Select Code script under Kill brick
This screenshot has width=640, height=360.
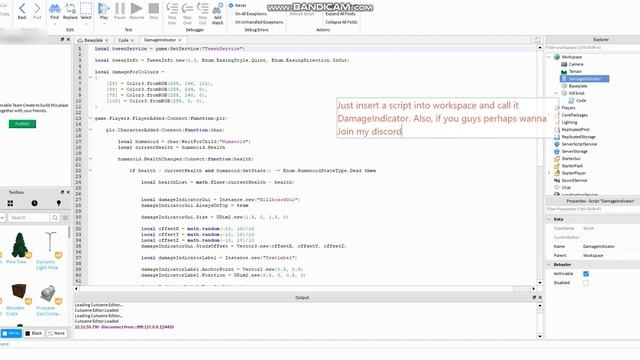[578, 100]
